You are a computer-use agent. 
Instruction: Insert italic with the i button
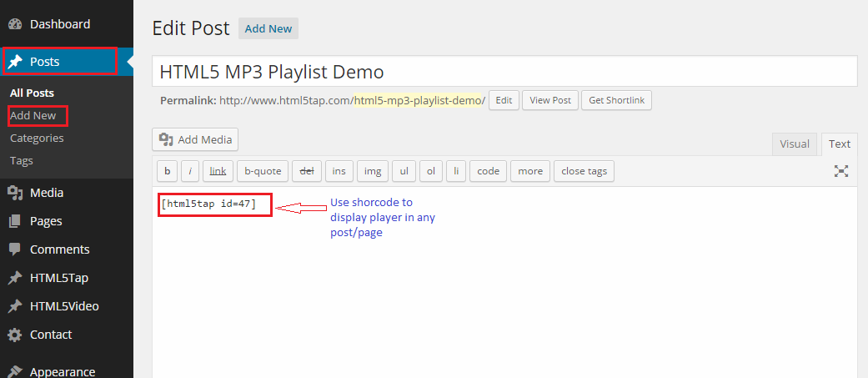point(190,171)
